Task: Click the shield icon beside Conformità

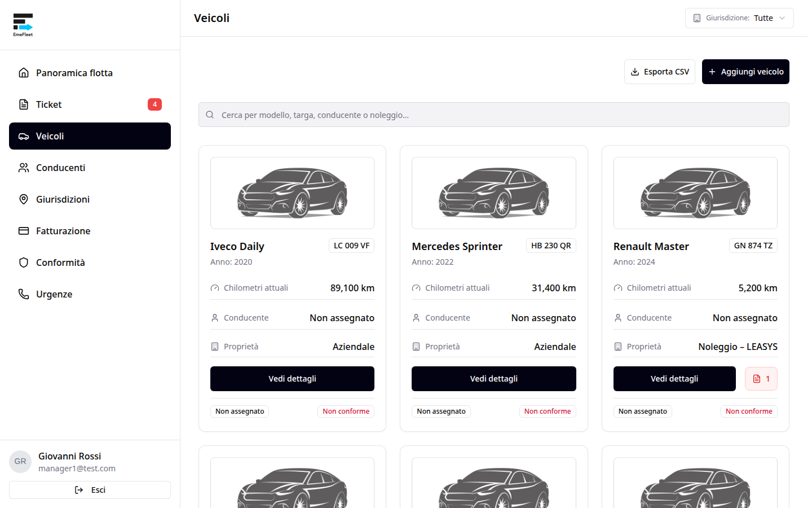Action: point(24,262)
